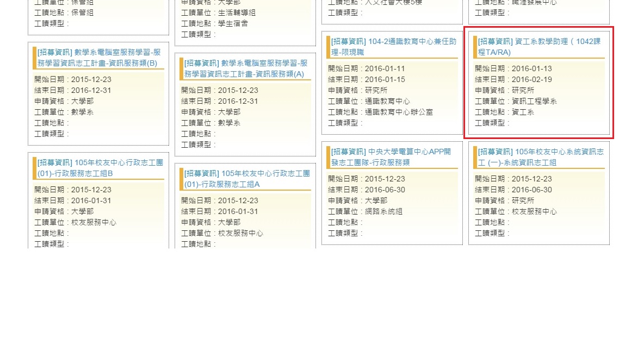
Task: Click 工讀單位 資訊工程學系 text
Action: tap(534, 101)
